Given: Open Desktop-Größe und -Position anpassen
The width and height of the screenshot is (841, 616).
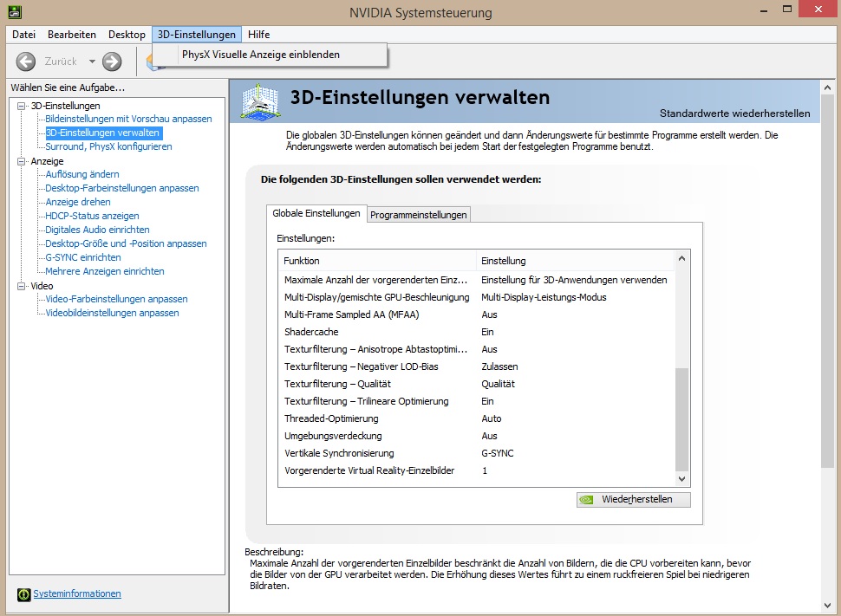Looking at the screenshot, I should 126,244.
